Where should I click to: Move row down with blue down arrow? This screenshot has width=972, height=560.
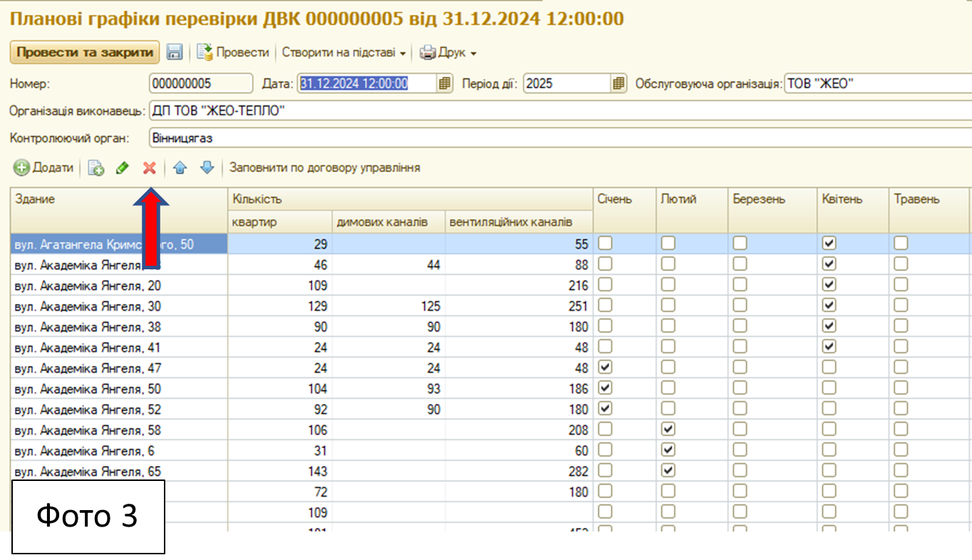coord(207,168)
